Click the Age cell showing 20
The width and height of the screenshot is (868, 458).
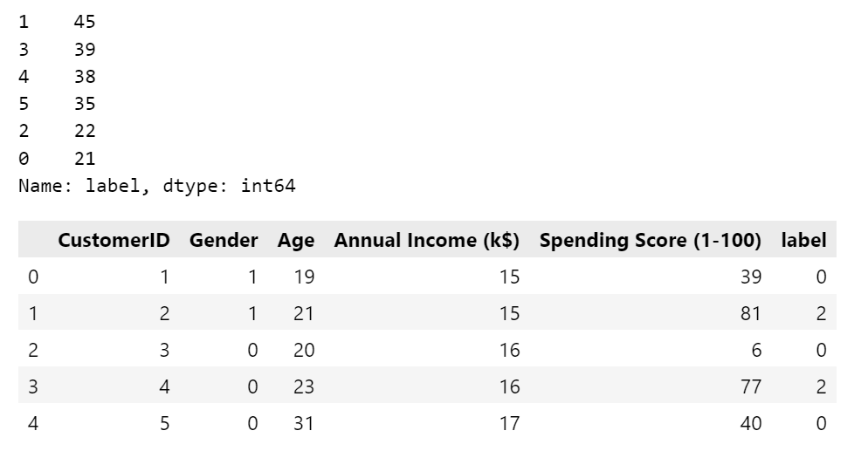click(304, 351)
